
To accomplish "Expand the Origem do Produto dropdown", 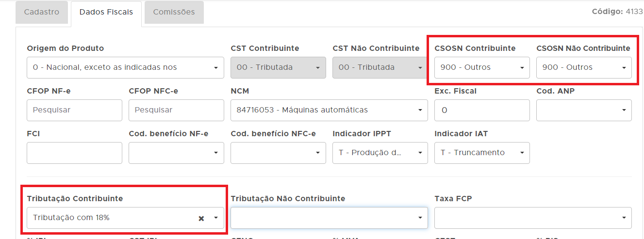I will tap(125, 67).
